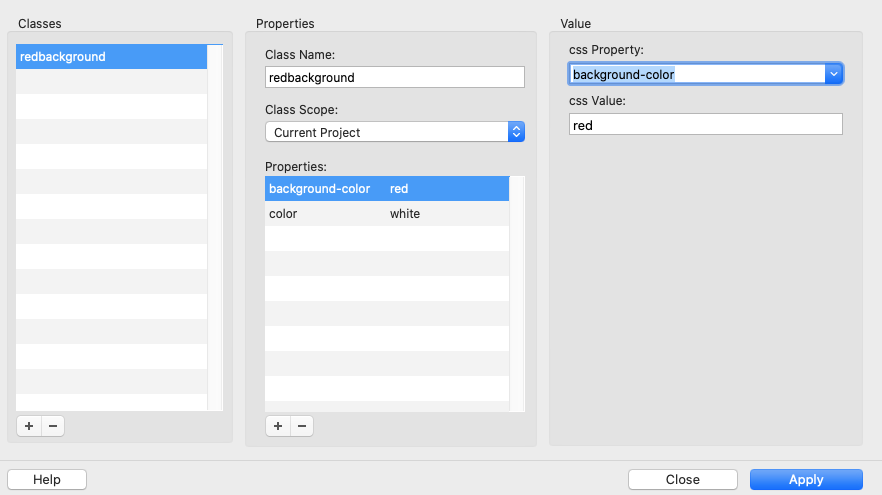Image resolution: width=882 pixels, height=495 pixels.
Task: Select the color white property row
Action: click(x=386, y=214)
